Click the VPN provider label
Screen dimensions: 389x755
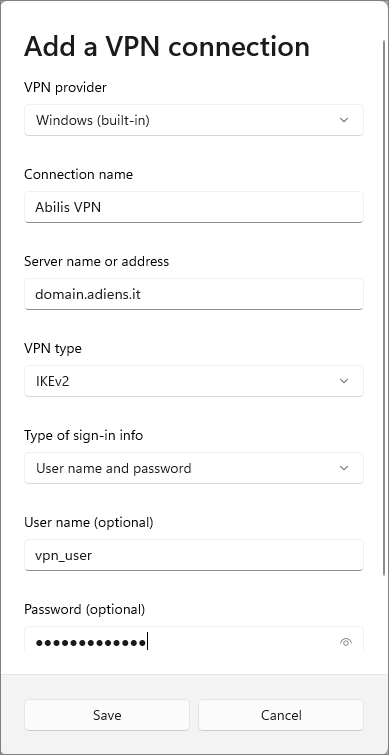pyautogui.click(x=65, y=88)
